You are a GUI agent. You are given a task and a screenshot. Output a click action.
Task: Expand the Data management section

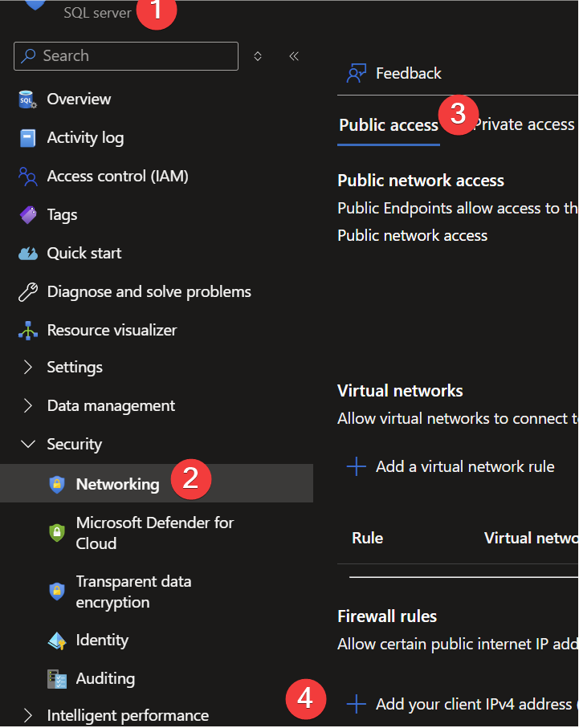[28, 406]
